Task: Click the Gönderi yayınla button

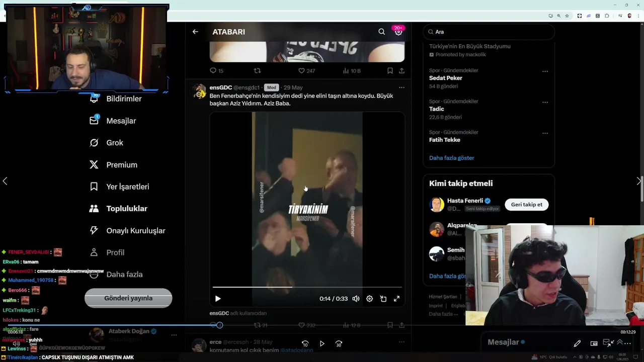Action: click(x=128, y=298)
